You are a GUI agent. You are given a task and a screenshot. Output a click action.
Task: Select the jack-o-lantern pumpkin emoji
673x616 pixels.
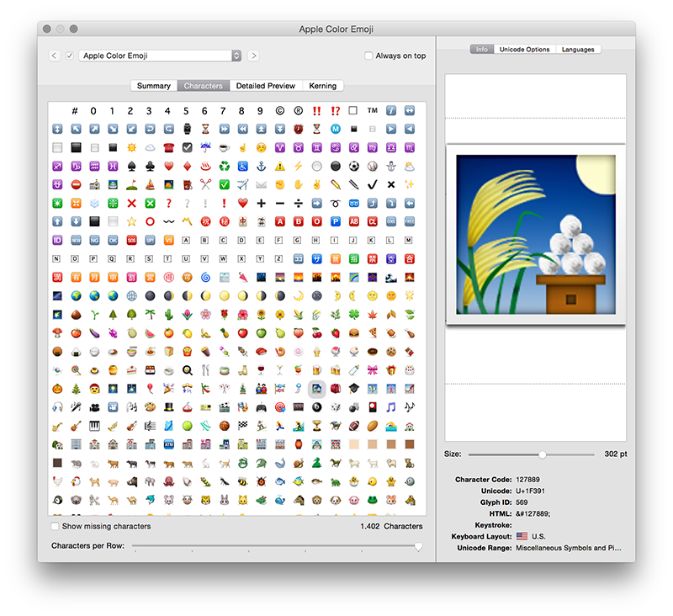pyautogui.click(x=56, y=388)
